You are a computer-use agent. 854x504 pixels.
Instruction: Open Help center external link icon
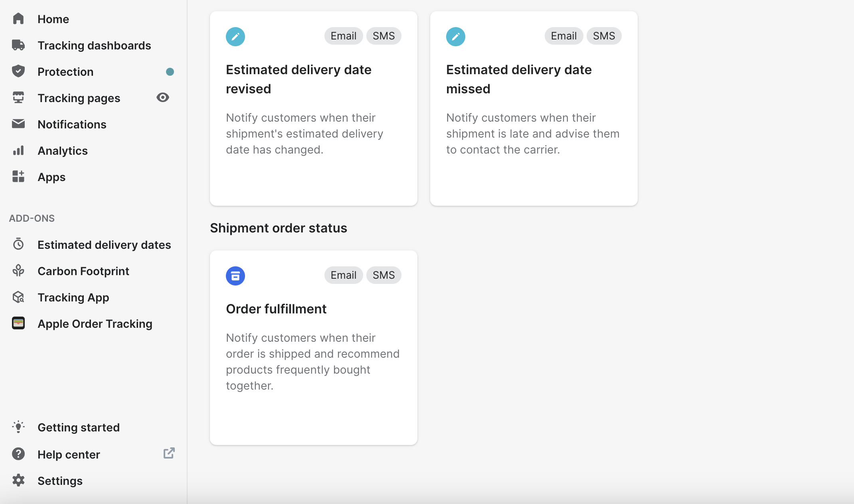click(169, 453)
